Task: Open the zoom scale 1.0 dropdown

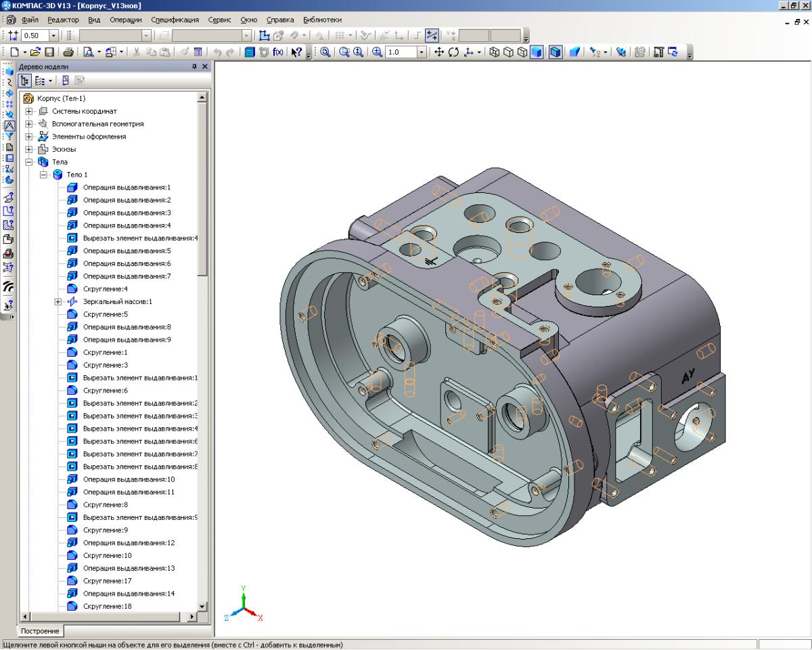Action: 422,51
